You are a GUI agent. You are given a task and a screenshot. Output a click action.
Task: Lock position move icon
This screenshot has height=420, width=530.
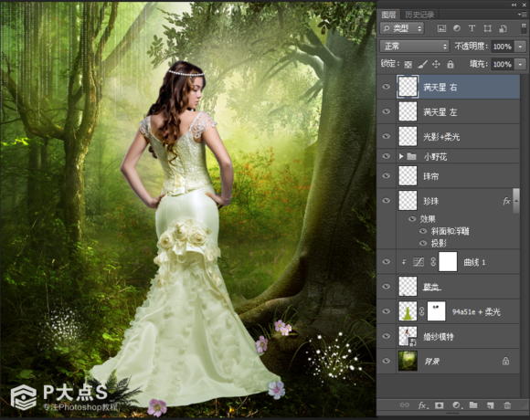436,64
